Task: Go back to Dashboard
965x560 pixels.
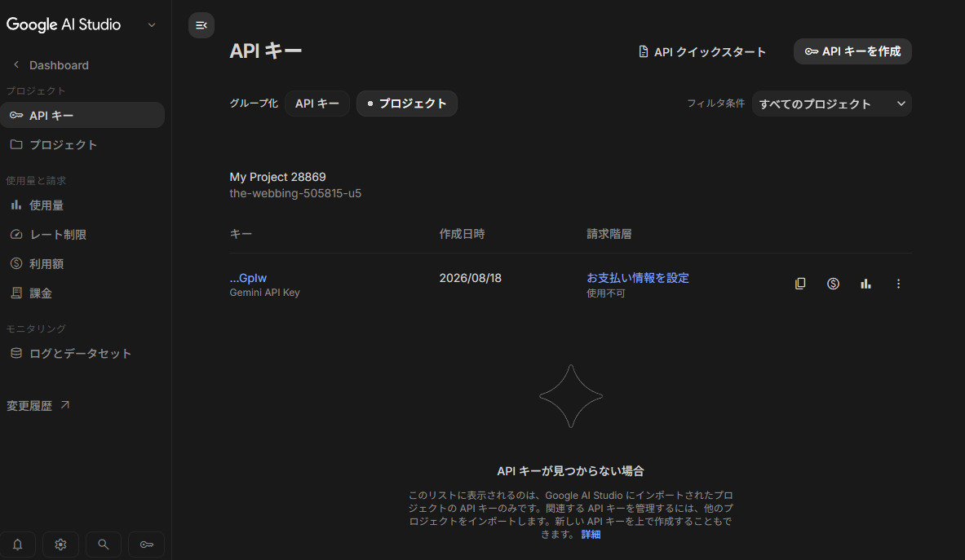Action: (x=51, y=65)
